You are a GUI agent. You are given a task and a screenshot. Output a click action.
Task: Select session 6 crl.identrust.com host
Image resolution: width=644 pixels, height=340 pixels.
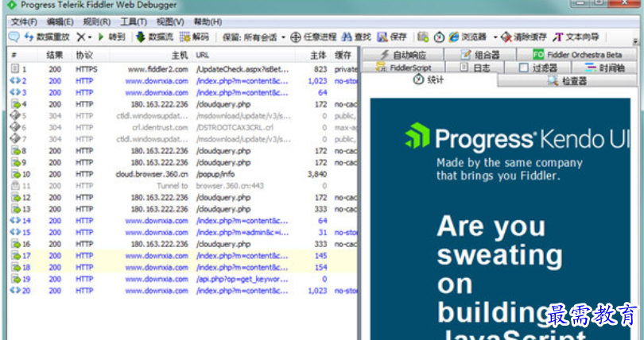point(160,128)
